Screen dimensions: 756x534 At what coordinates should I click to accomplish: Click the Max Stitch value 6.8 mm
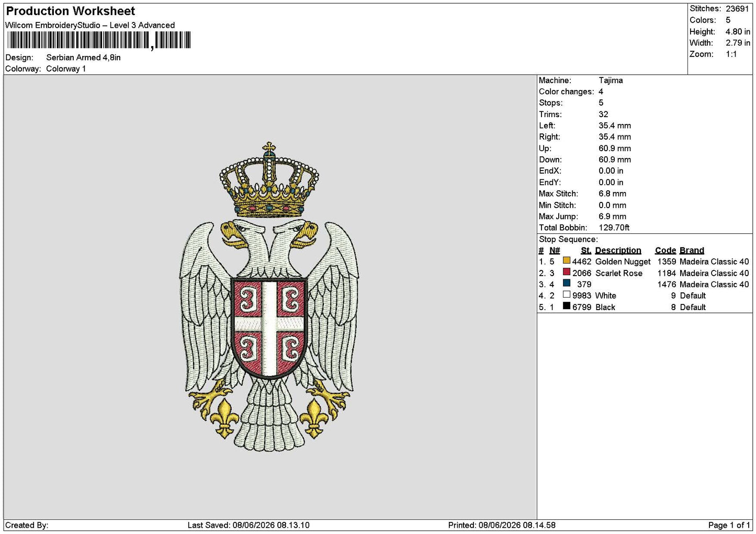612,194
